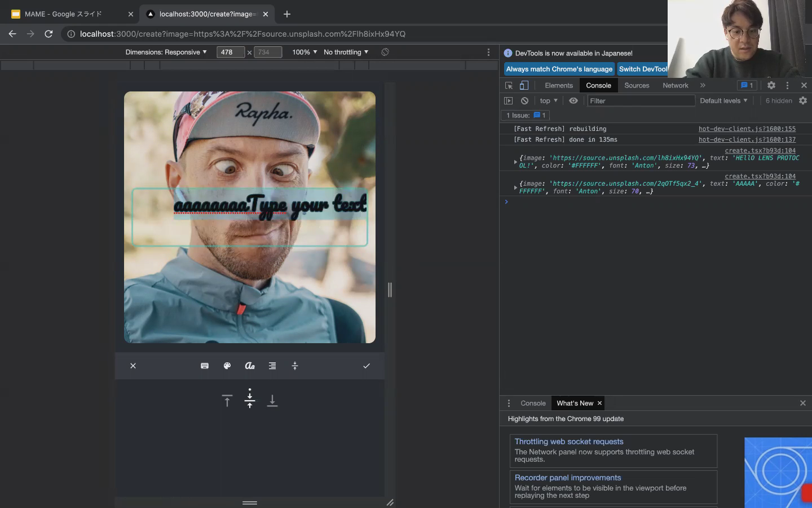Show the console sidebar

coord(509,100)
